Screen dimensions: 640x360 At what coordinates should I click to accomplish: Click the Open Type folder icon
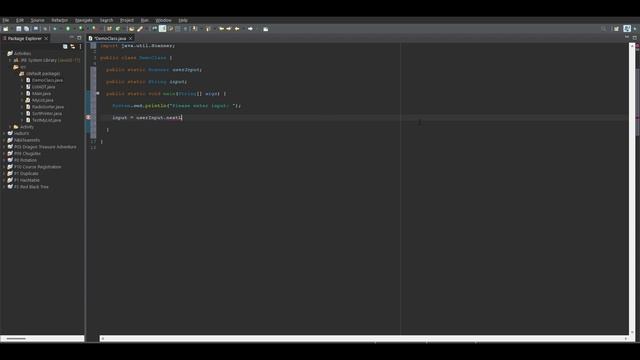point(131,29)
